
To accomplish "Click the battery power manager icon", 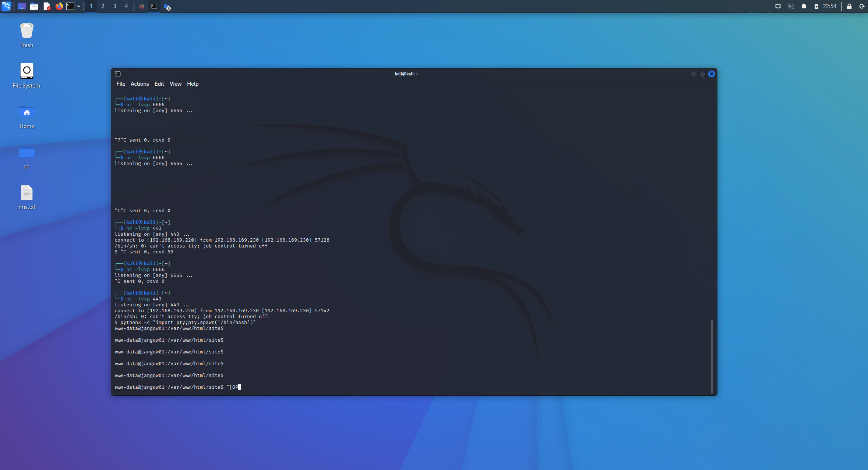I will pos(816,6).
